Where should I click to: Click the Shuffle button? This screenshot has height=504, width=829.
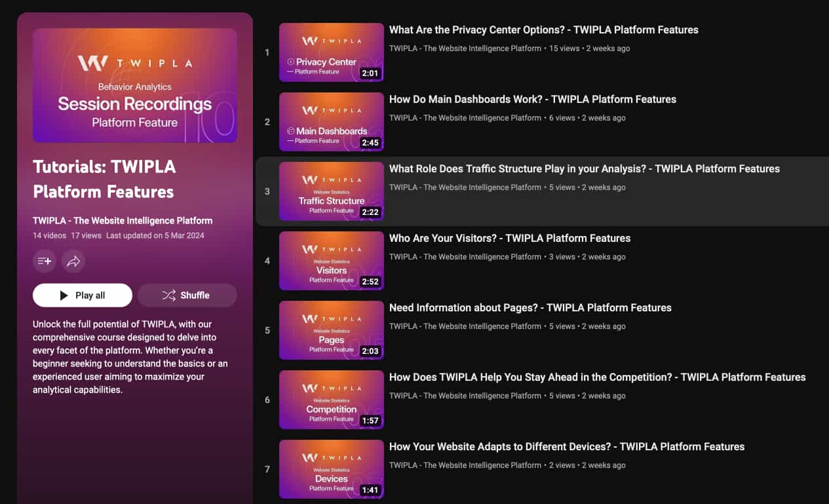187,296
